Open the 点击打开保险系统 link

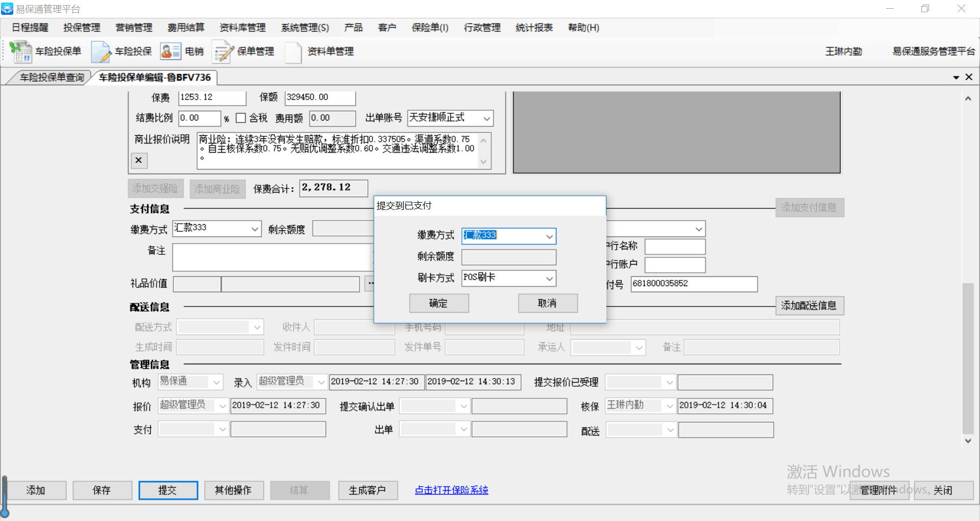click(x=451, y=490)
